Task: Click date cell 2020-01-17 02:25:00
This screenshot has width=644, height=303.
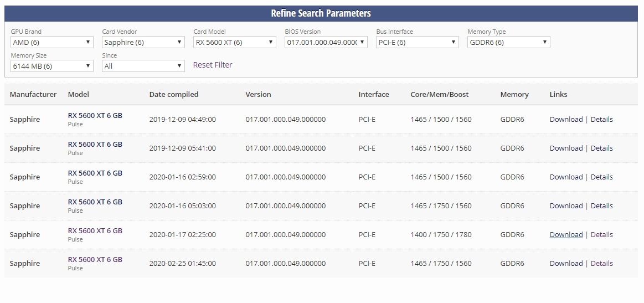Action: coord(182,234)
